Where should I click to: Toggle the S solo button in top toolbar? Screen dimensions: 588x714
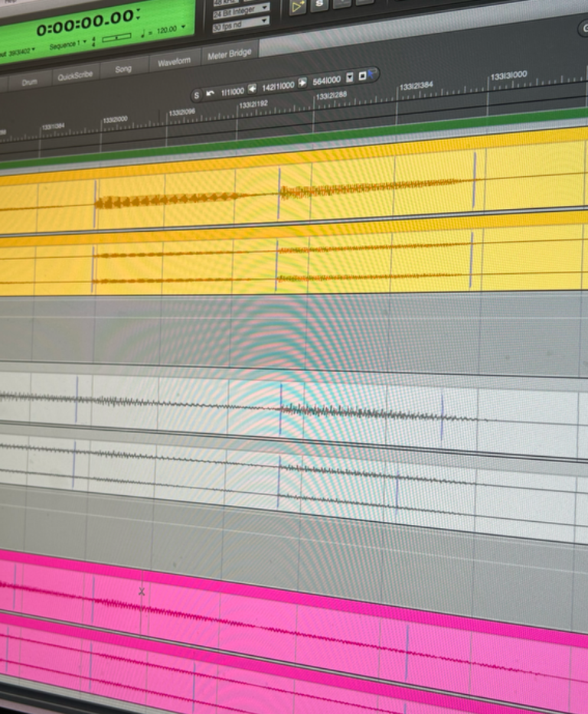point(319,5)
